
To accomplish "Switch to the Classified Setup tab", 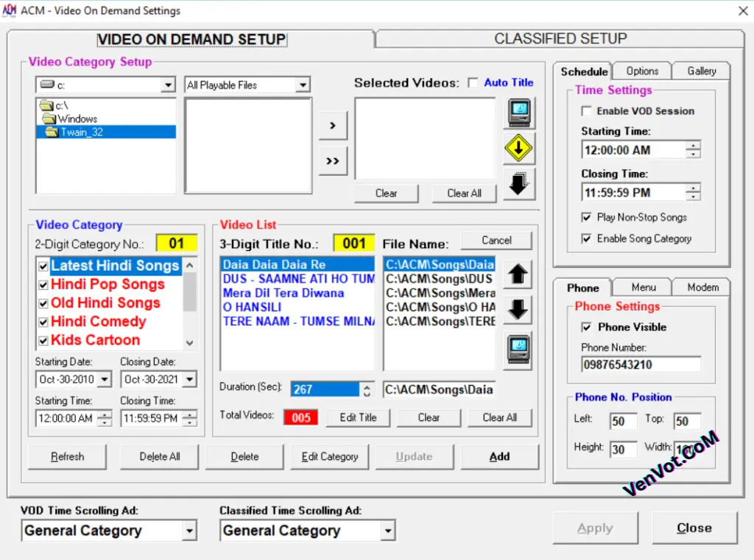I will pyautogui.click(x=560, y=38).
